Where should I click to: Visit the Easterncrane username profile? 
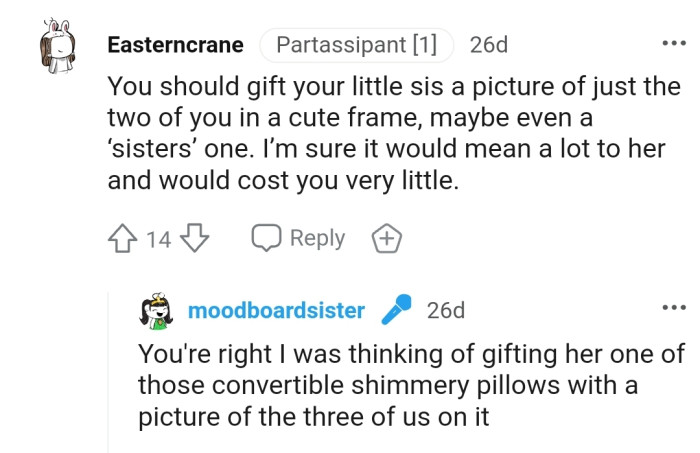coord(175,46)
